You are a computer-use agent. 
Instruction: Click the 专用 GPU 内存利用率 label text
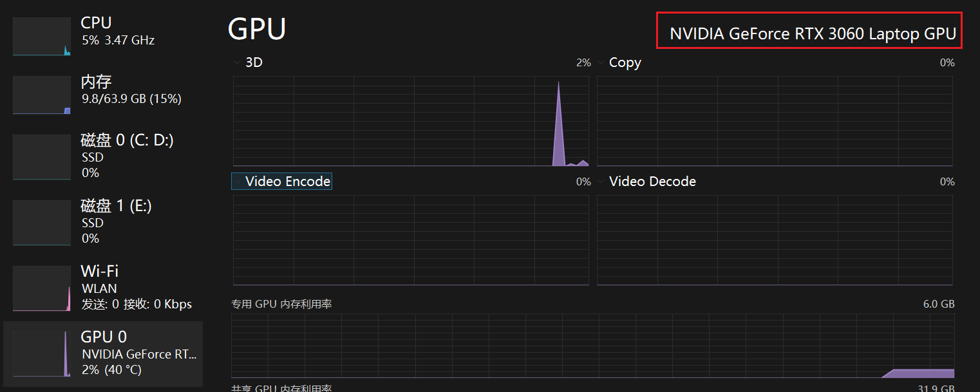[x=281, y=304]
